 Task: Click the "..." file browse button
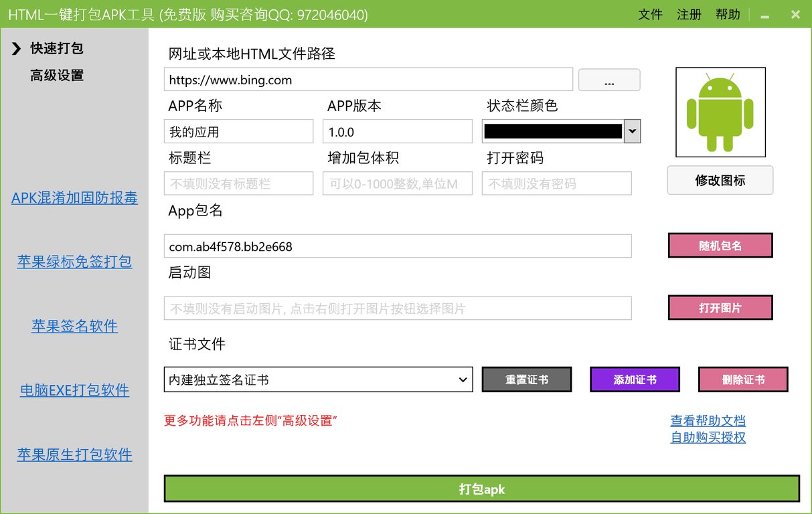pyautogui.click(x=608, y=80)
